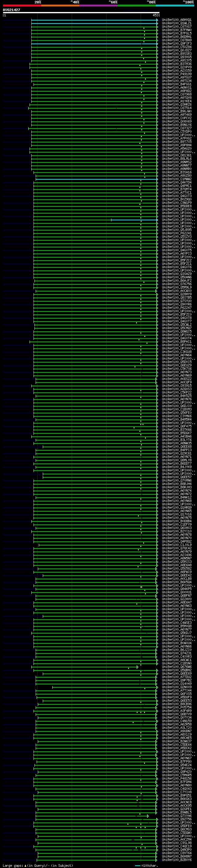Select the UniRef100_Q08069 label

(x=176, y=121)
